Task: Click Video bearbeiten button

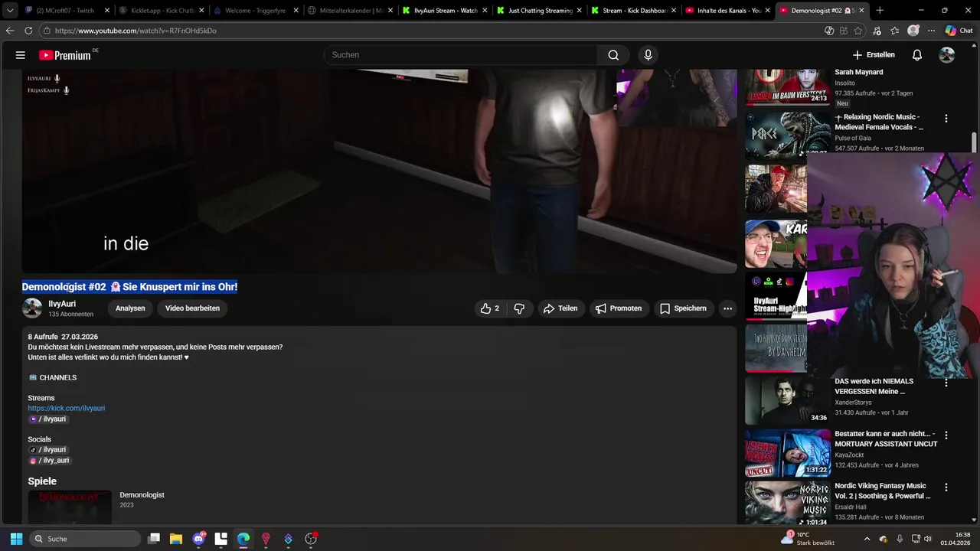Action: tap(192, 308)
